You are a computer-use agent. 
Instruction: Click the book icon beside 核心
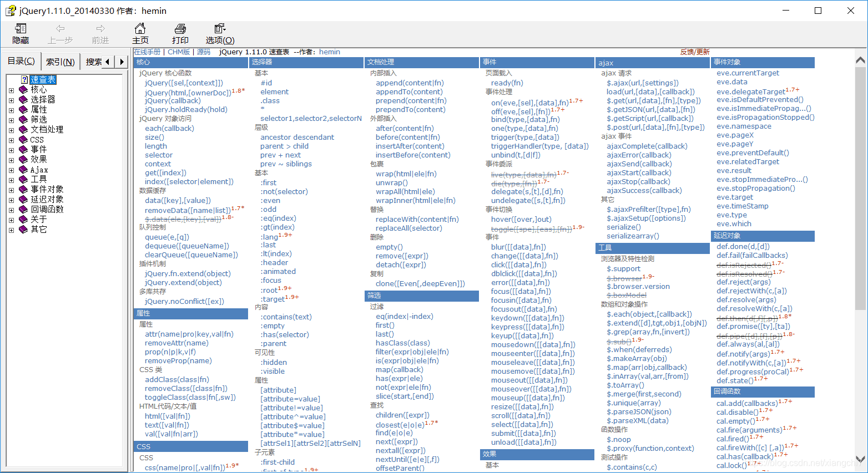tap(23, 90)
